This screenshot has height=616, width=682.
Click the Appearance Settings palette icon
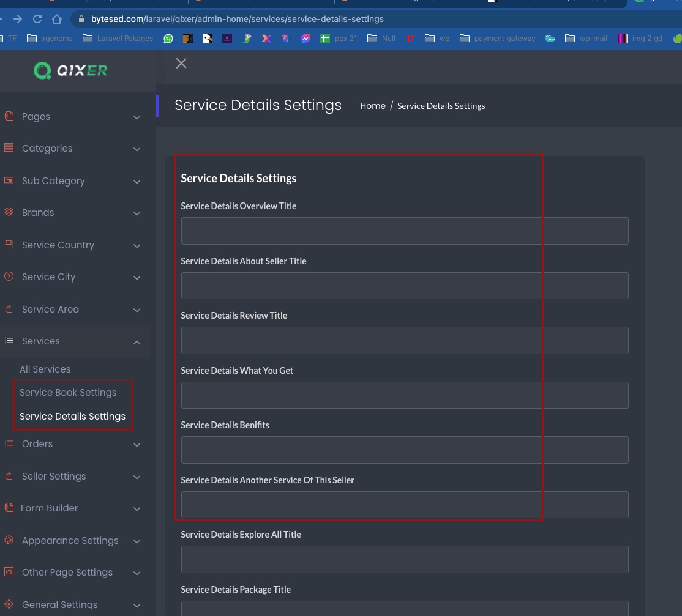9,540
